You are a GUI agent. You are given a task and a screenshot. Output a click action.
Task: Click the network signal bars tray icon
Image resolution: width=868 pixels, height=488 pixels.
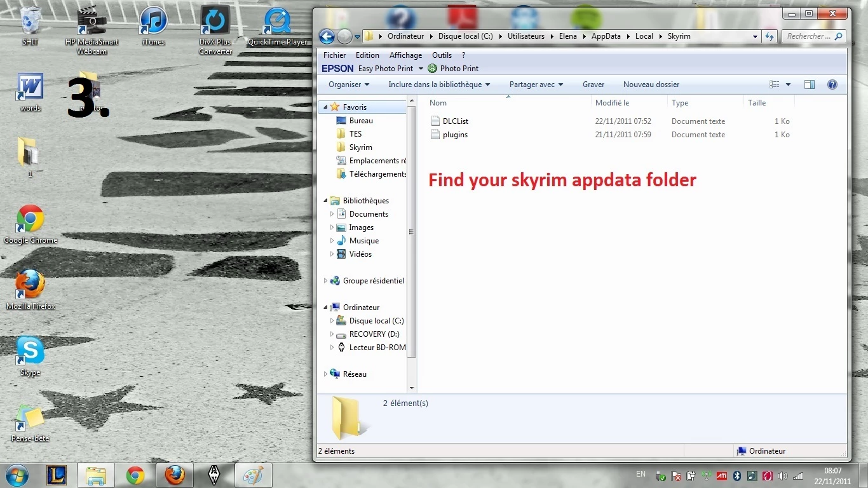point(798,475)
